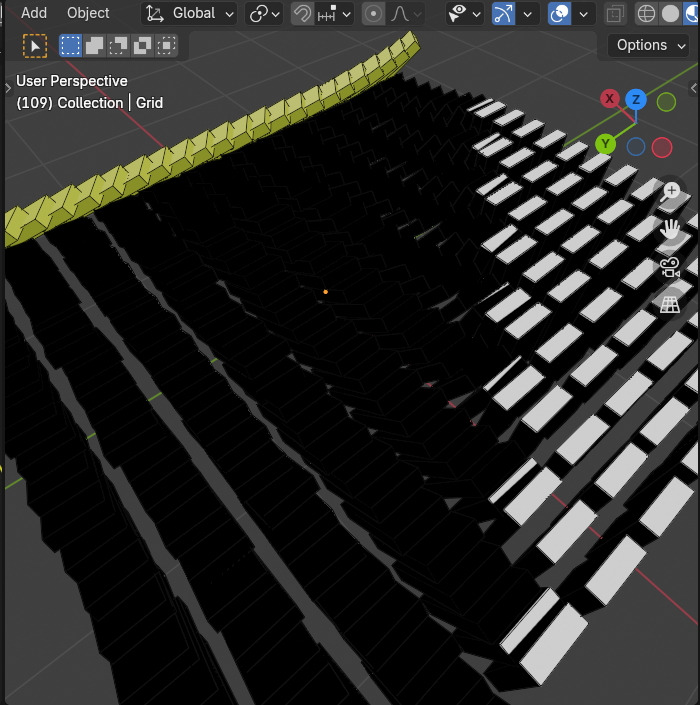Viewport: 700px width, 705px height.
Task: Toggle X-ray view icon
Action: (x=615, y=14)
